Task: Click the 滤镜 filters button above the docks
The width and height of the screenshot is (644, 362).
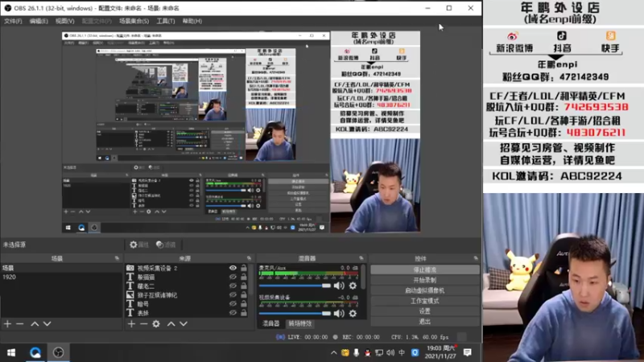Action: click(x=166, y=245)
